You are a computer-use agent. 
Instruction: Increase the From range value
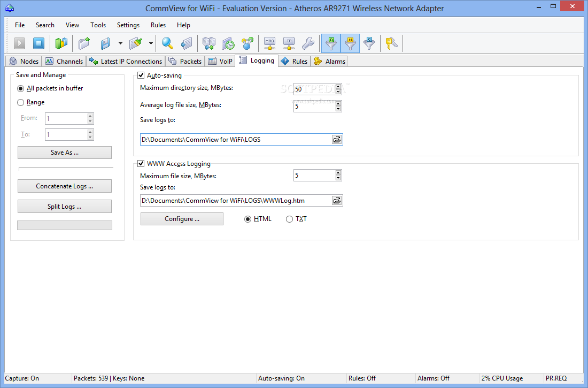pyautogui.click(x=90, y=116)
